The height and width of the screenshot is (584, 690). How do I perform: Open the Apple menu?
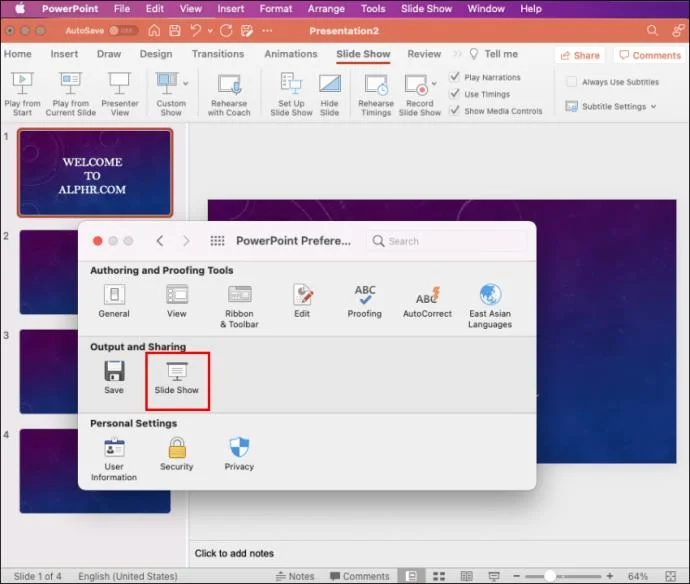pos(20,8)
